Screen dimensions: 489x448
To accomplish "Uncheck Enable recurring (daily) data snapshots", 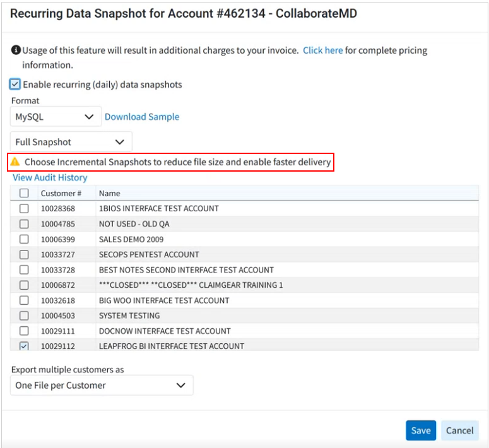I will (x=15, y=84).
